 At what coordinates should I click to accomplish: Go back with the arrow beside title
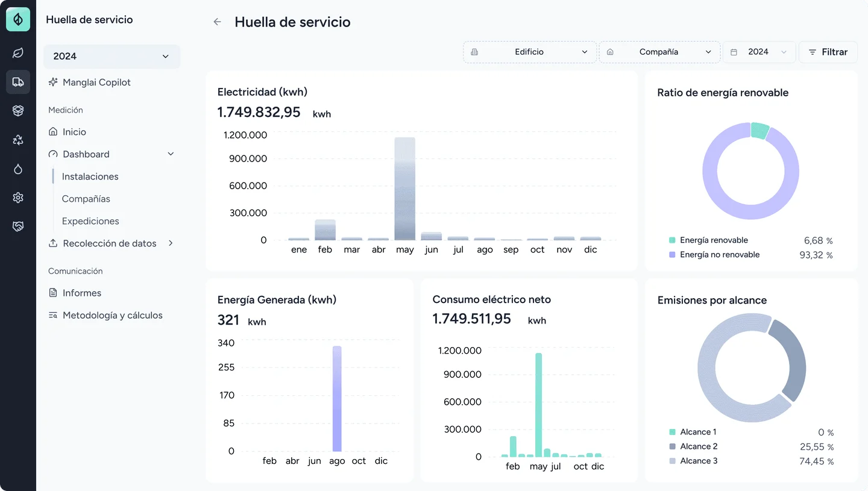point(218,22)
